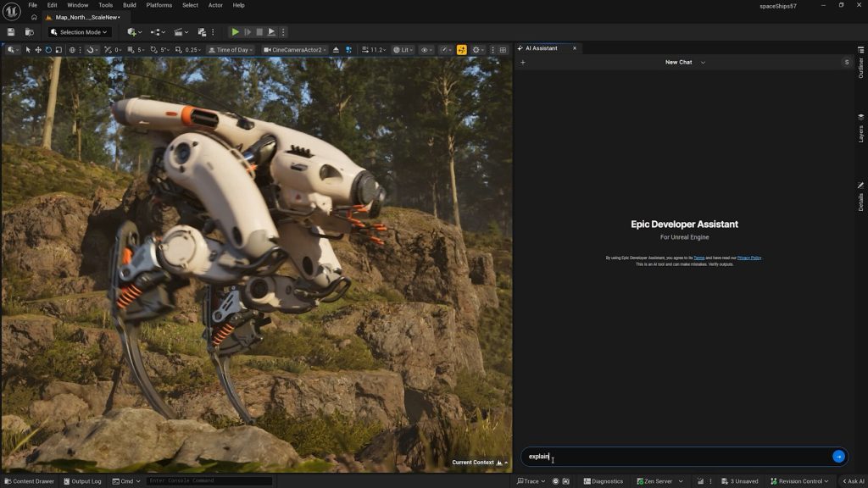The width and height of the screenshot is (868, 488).
Task: Open the Build menu
Action: tap(128, 5)
